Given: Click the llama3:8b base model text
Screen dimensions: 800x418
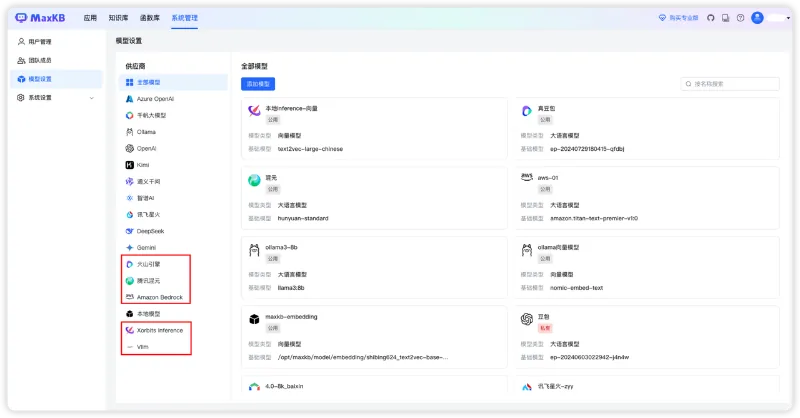Looking at the screenshot, I should pyautogui.click(x=291, y=288).
